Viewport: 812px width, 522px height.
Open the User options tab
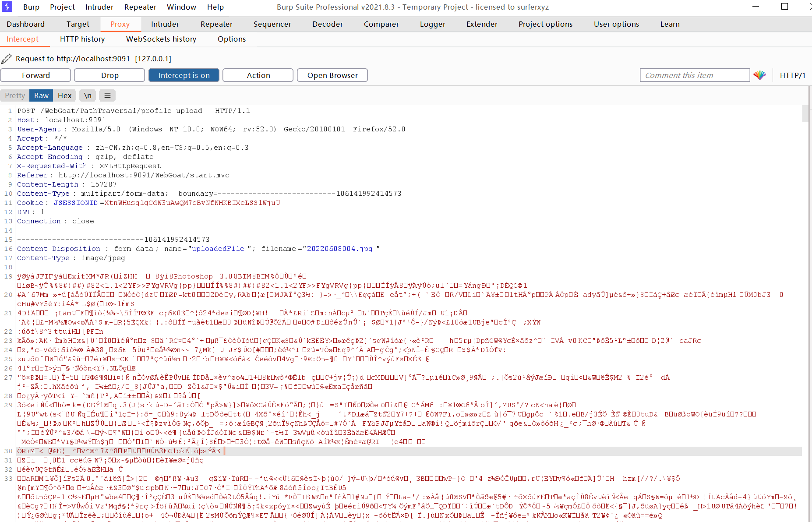click(616, 24)
